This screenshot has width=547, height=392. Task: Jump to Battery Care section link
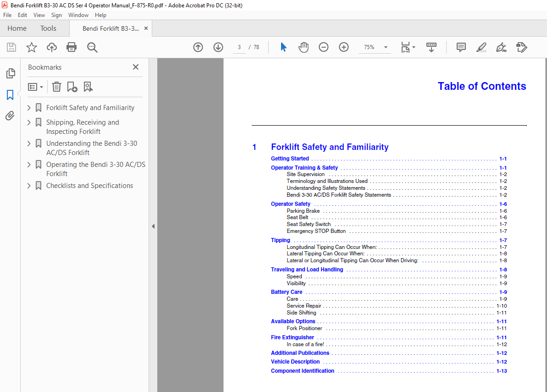[287, 292]
